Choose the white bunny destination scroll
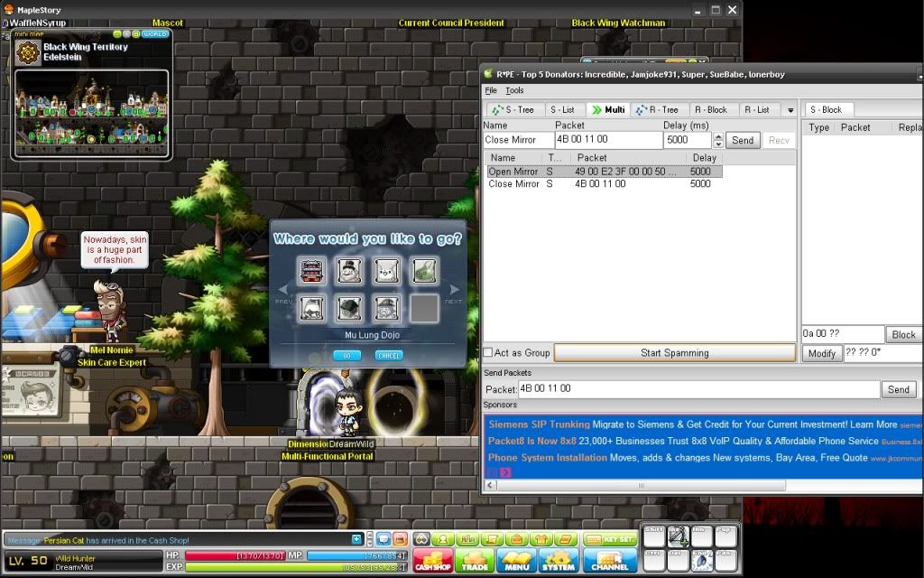 click(x=386, y=271)
